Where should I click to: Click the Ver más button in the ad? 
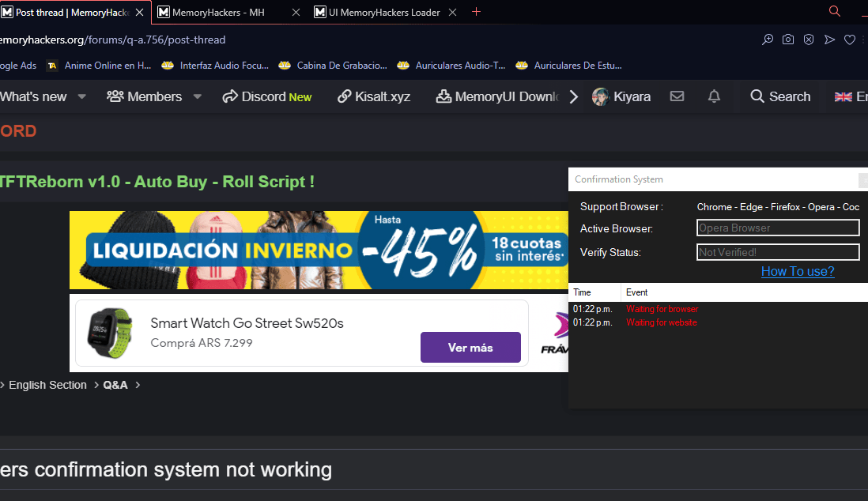point(470,348)
